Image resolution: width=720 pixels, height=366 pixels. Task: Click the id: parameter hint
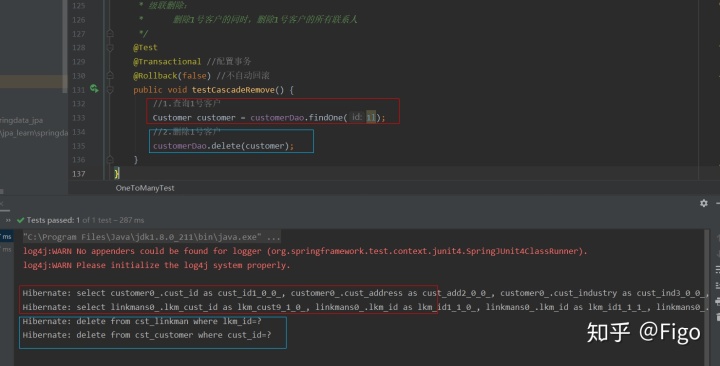tap(357, 117)
